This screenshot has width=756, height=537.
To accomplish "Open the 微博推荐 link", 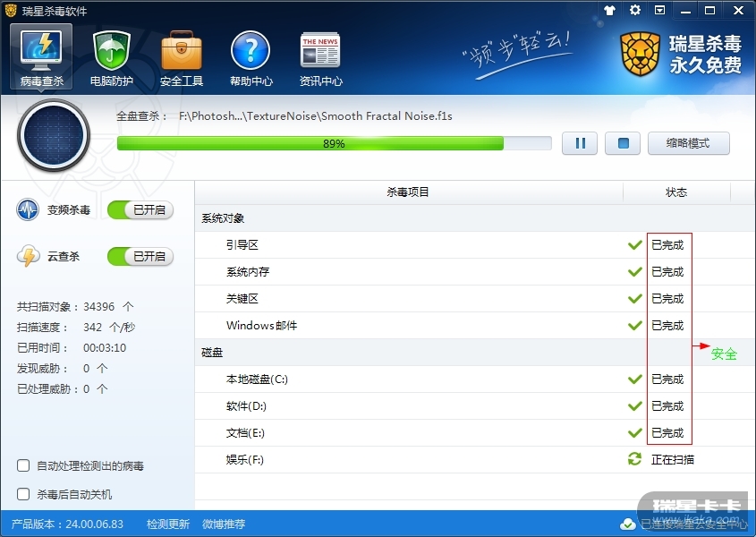I will click(x=224, y=524).
